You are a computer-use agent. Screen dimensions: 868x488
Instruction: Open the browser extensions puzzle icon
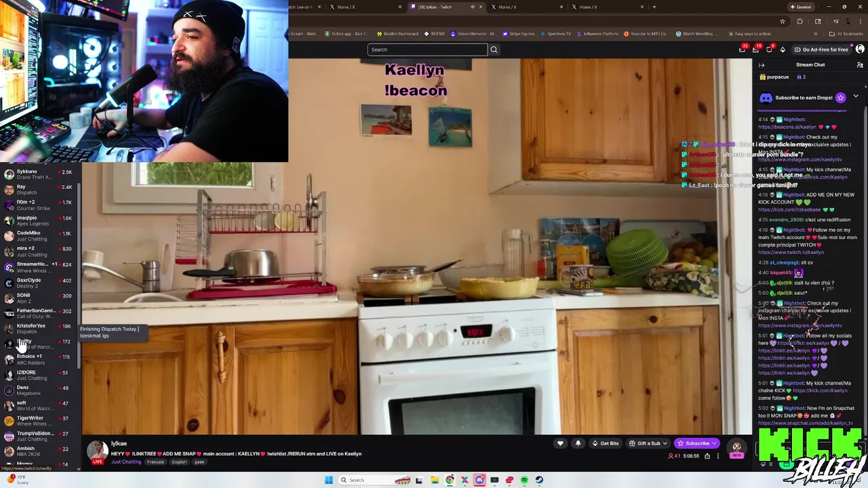coord(800,21)
